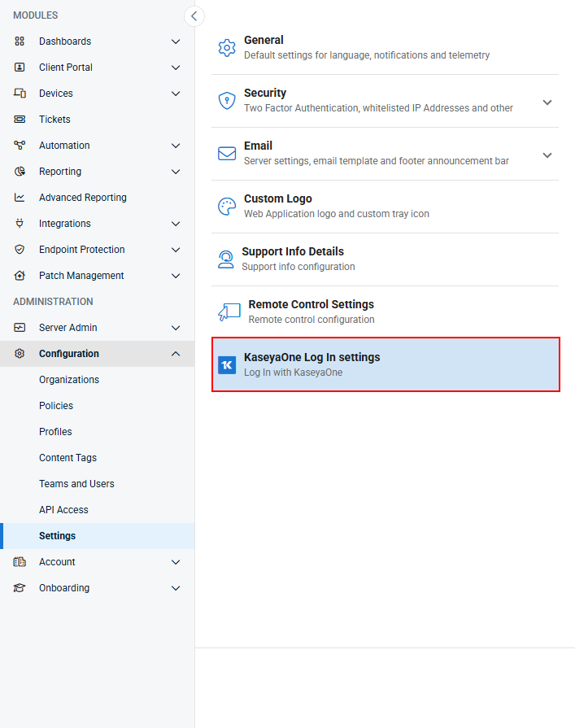Click the Security shield icon
Viewport: 575px width, 728px height.
[x=227, y=101]
